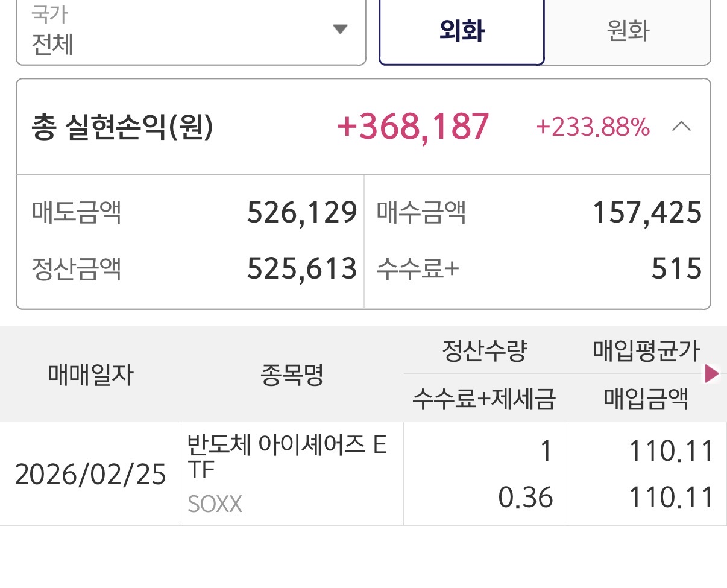Tap the 정산금액 value 525,613

click(x=302, y=268)
